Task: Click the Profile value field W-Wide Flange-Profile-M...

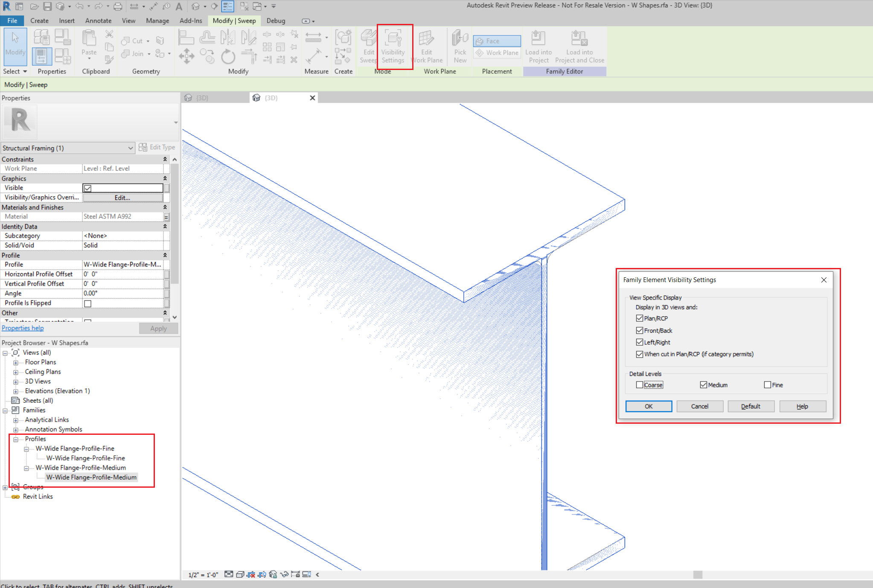Action: point(123,265)
